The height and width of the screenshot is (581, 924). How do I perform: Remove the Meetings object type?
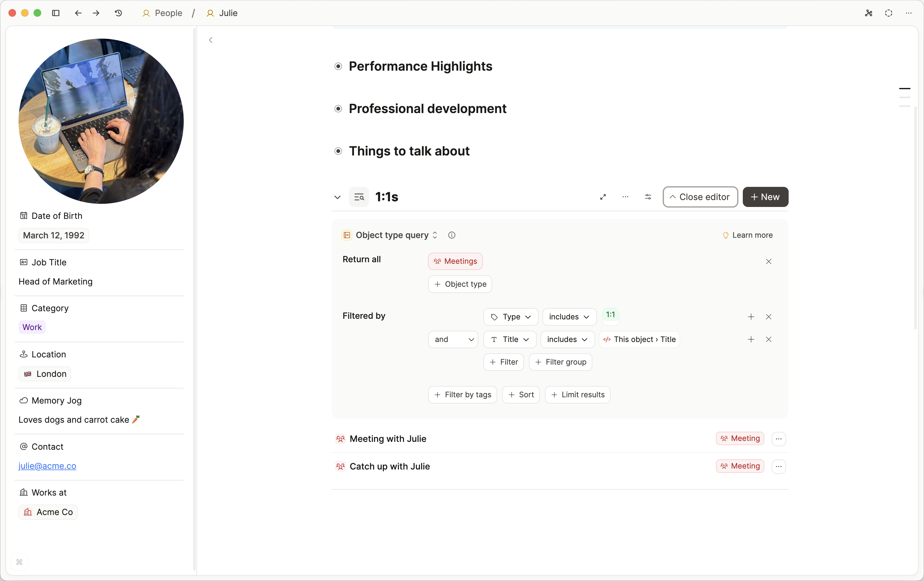(768, 261)
